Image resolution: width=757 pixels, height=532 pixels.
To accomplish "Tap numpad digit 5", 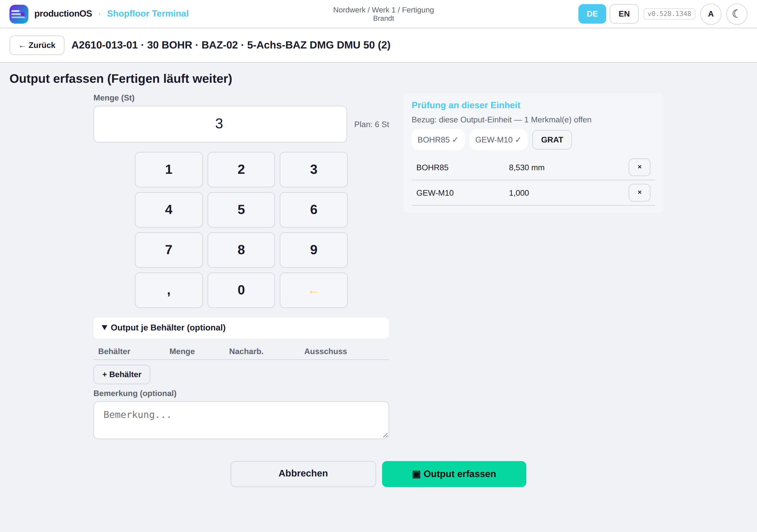I will pyautogui.click(x=241, y=210).
